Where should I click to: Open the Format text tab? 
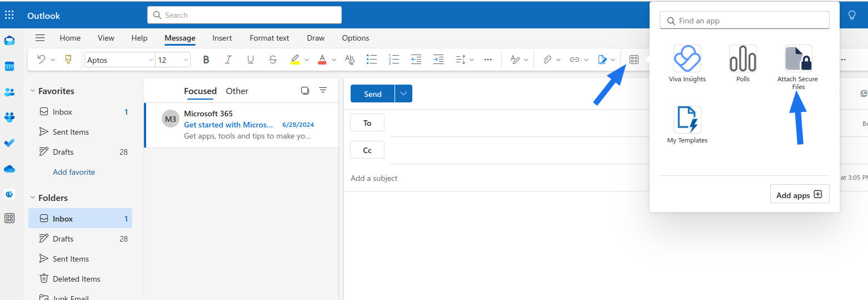(270, 38)
